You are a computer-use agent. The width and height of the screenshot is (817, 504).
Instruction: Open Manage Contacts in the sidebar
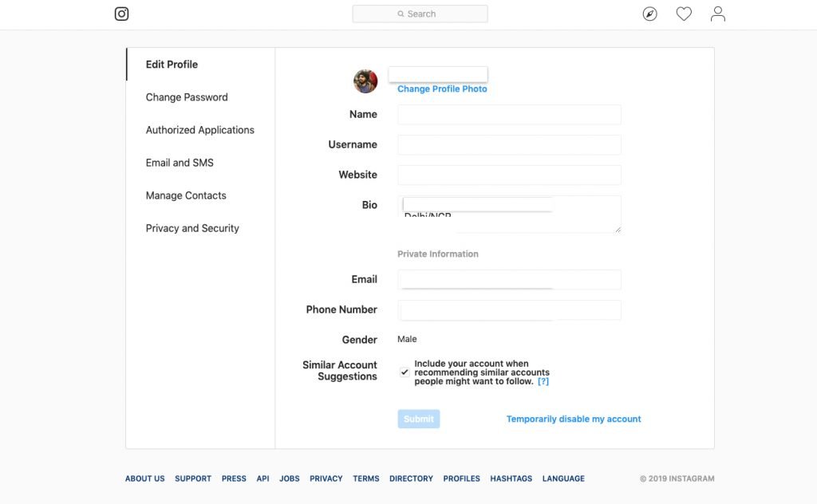point(186,195)
